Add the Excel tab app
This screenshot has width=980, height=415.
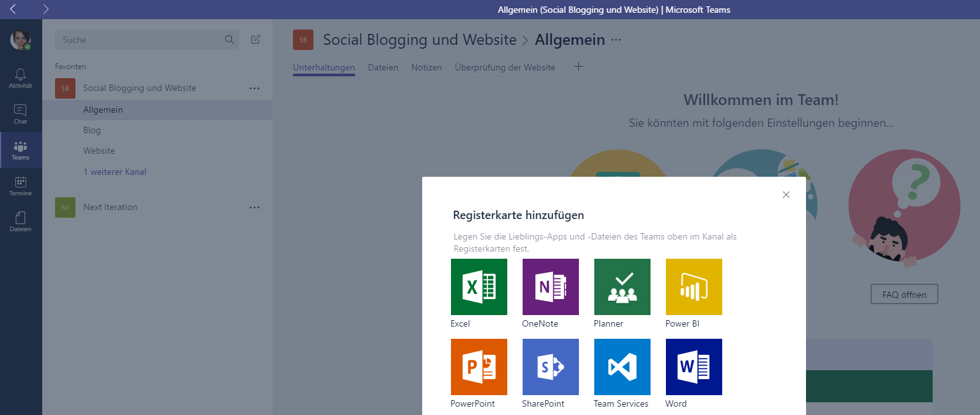pos(479,287)
